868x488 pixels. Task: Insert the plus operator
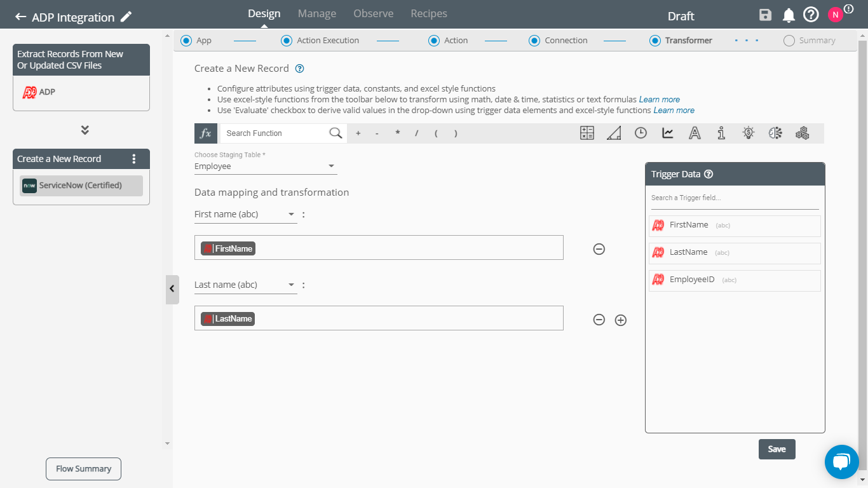(358, 133)
